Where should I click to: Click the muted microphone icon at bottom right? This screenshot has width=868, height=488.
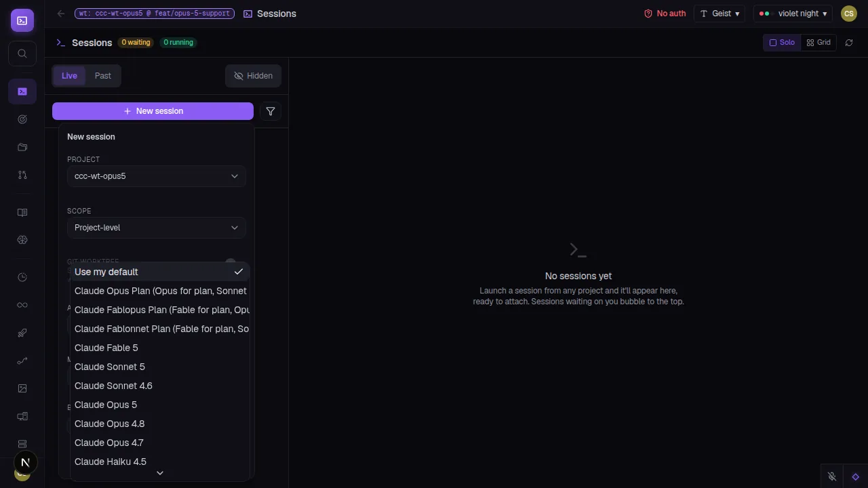coord(832,476)
